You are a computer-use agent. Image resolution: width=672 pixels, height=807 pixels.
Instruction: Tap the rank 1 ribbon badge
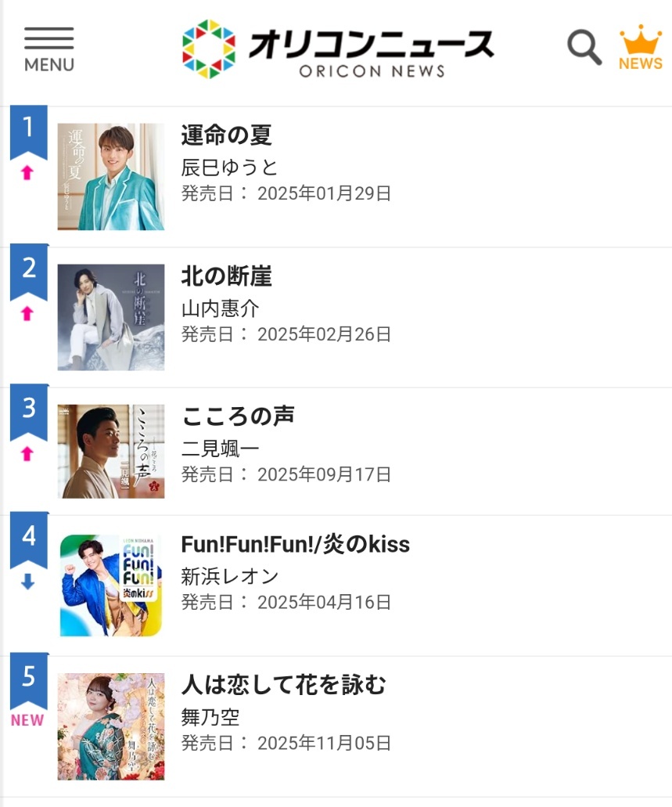point(28,129)
